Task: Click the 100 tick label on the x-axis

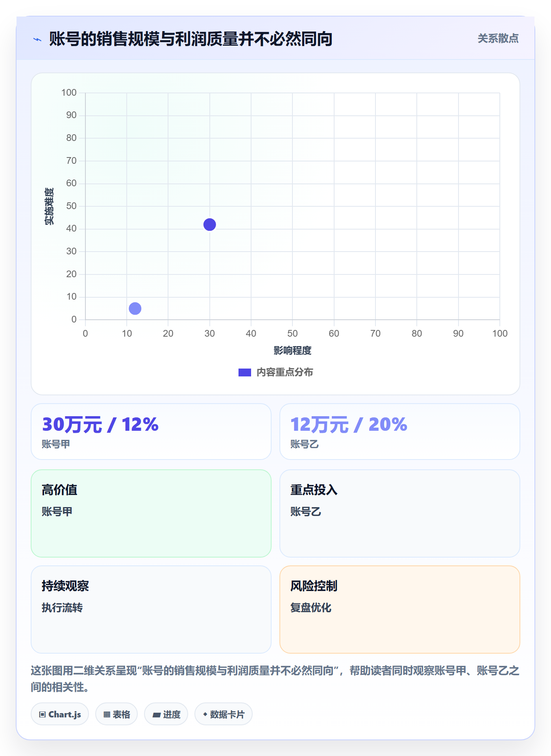Action: click(x=500, y=334)
